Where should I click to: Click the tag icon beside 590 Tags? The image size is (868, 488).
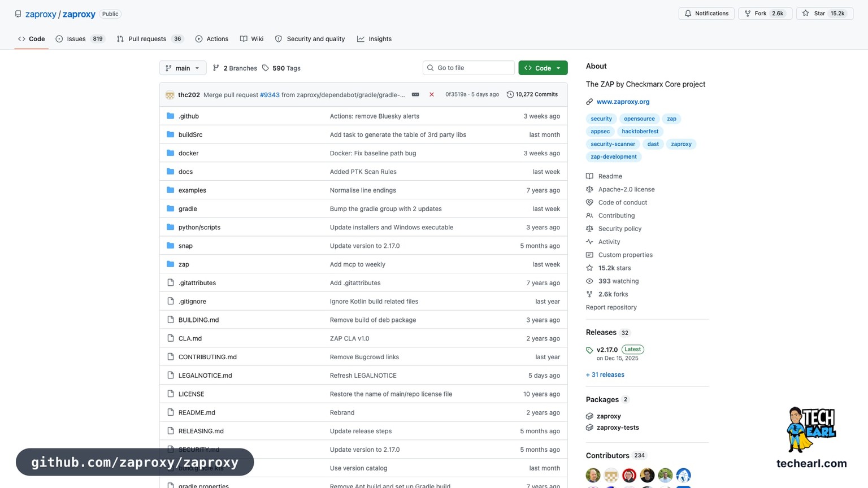pyautogui.click(x=266, y=68)
